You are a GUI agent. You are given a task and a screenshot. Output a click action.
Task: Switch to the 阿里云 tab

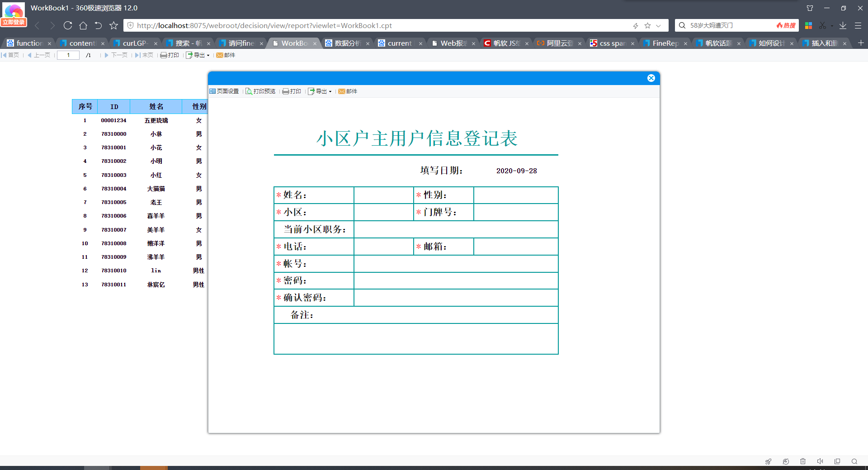pos(559,43)
